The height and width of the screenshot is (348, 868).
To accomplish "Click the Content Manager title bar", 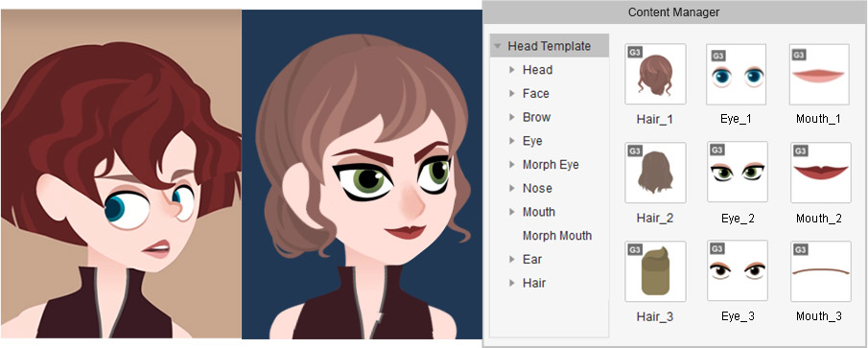I will pyautogui.click(x=674, y=12).
